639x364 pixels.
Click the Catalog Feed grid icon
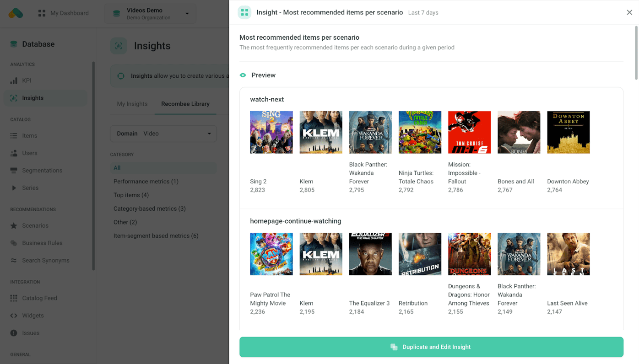14,298
